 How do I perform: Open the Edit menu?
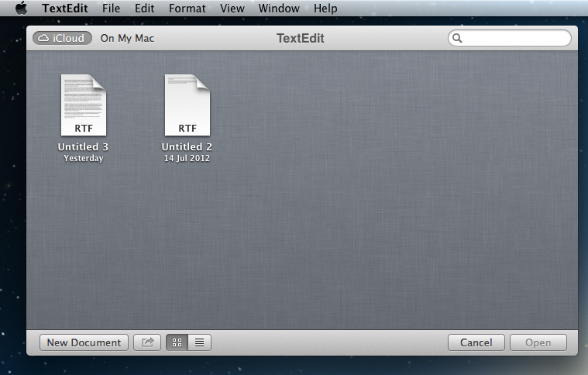(144, 9)
